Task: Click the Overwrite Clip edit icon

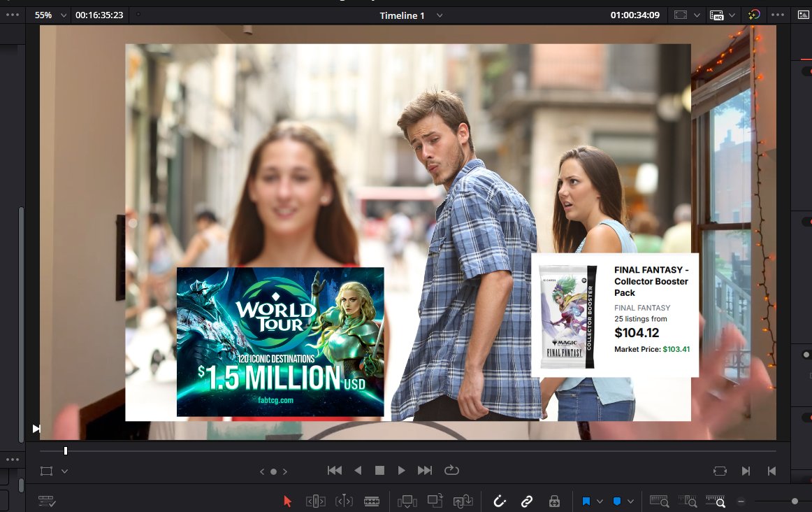Action: pos(435,501)
